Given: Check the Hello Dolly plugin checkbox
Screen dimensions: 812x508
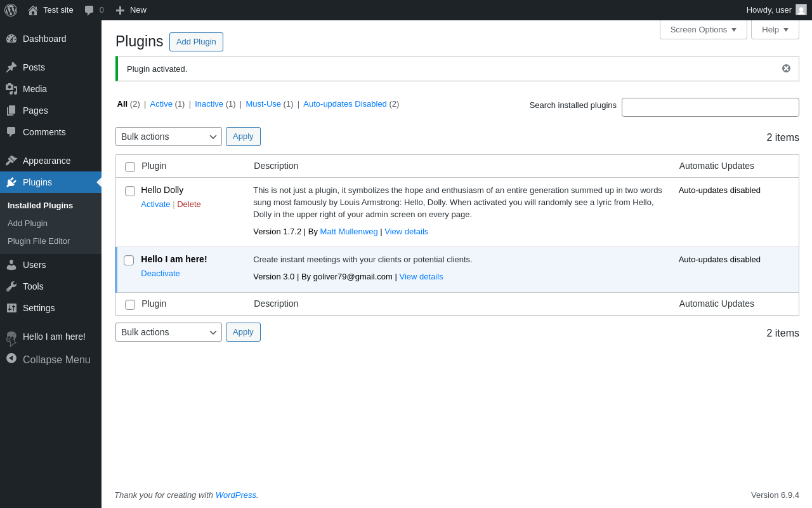Looking at the screenshot, I should tap(130, 191).
